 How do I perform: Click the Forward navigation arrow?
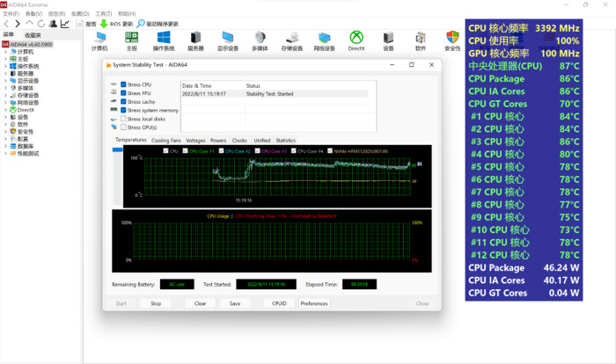click(x=18, y=24)
